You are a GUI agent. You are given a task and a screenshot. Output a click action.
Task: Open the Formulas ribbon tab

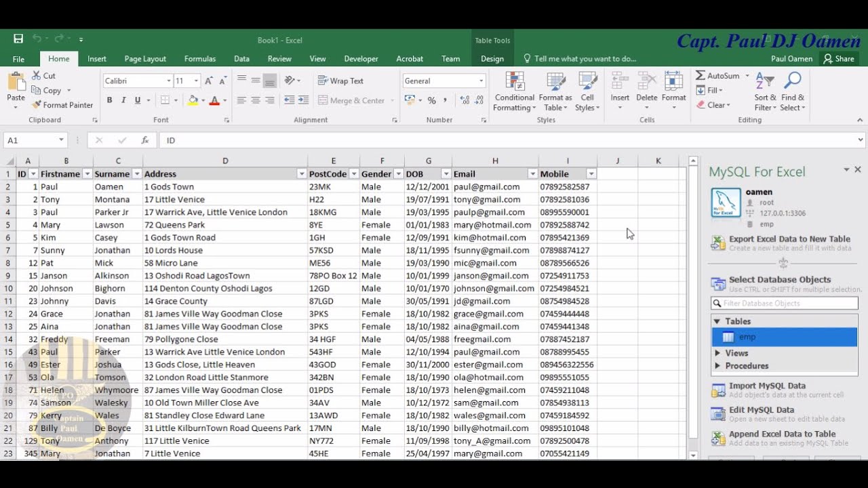(200, 59)
